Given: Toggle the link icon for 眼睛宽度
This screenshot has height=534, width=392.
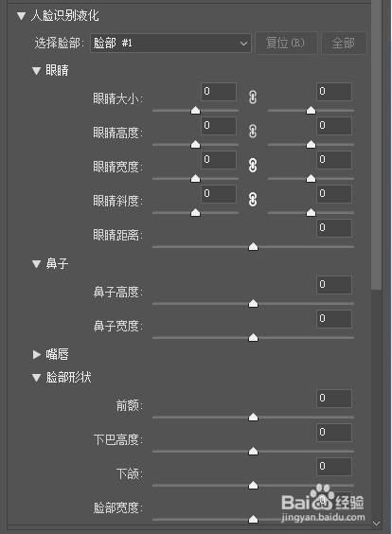Looking at the screenshot, I should tap(253, 166).
